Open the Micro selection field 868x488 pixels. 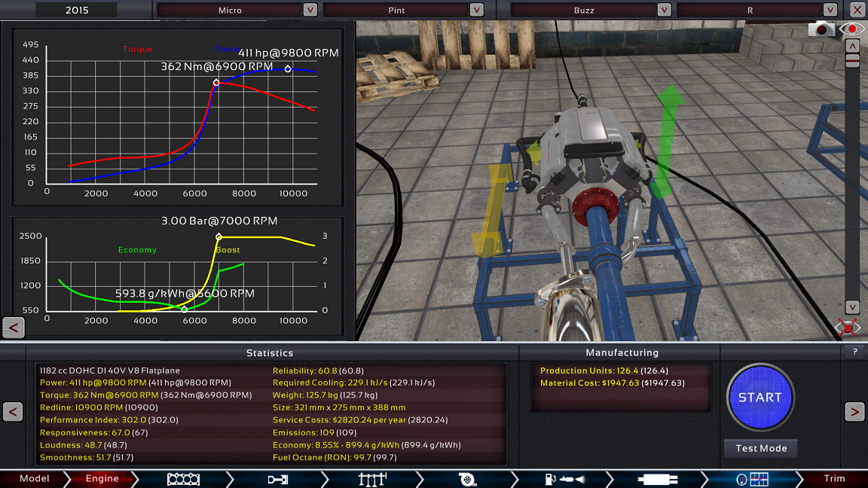tap(230, 10)
